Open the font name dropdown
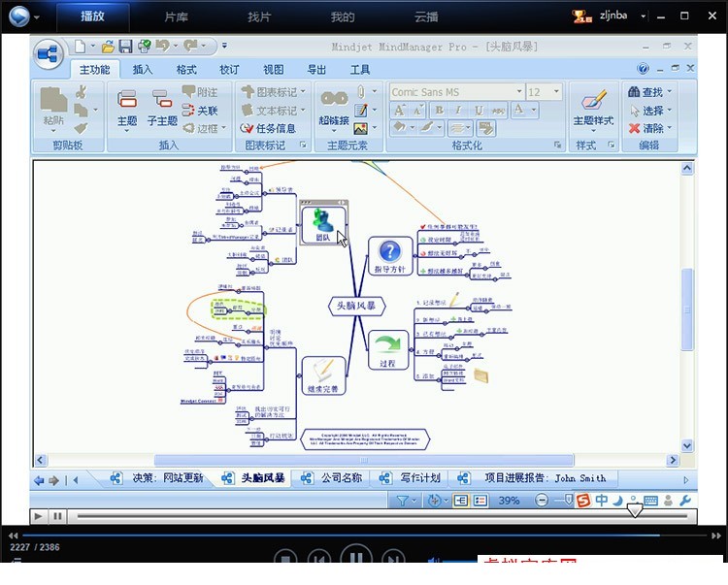 point(519,92)
